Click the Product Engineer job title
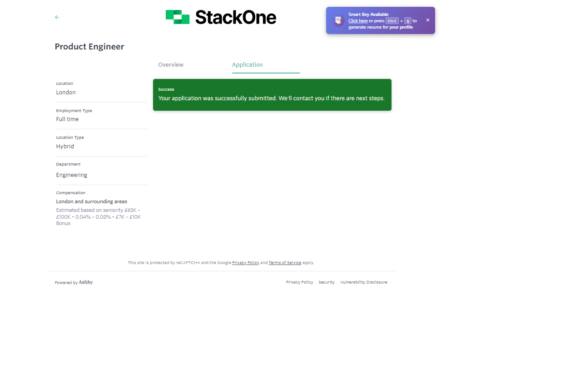 pos(89,47)
